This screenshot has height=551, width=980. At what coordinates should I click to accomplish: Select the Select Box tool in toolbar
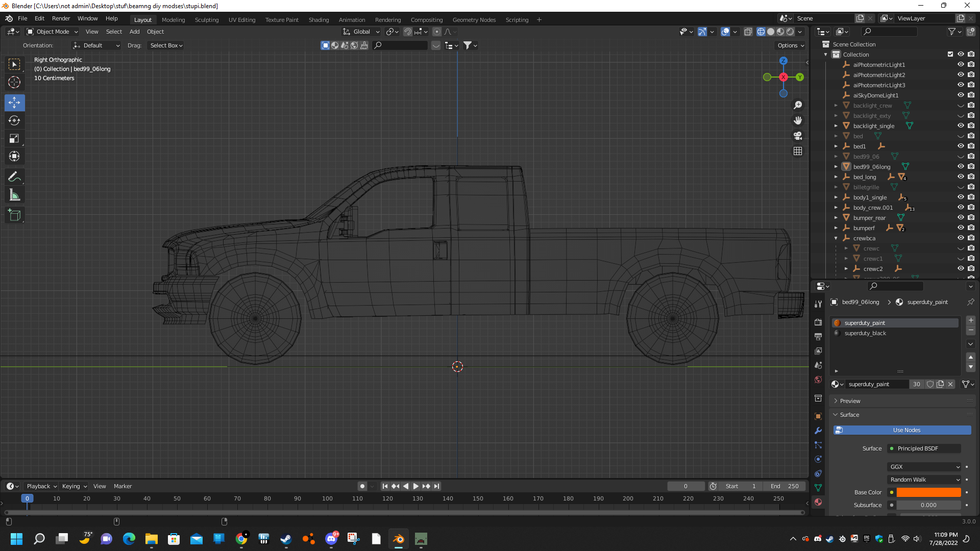14,64
